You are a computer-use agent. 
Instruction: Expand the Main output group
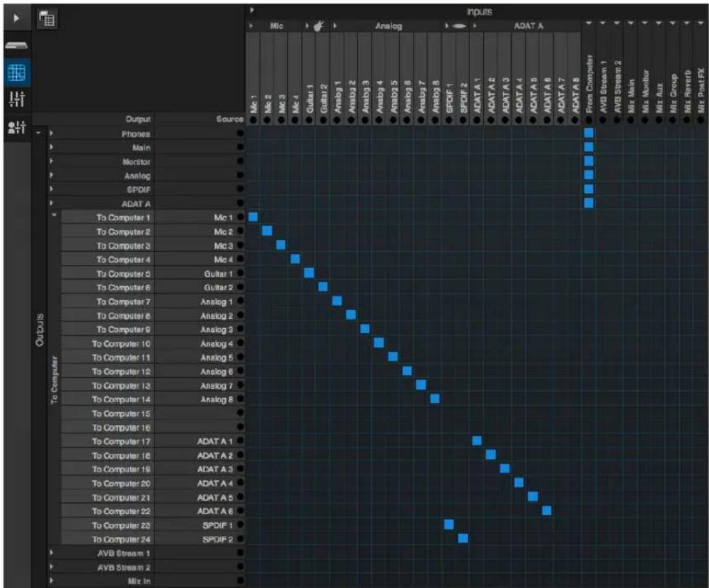(x=52, y=147)
